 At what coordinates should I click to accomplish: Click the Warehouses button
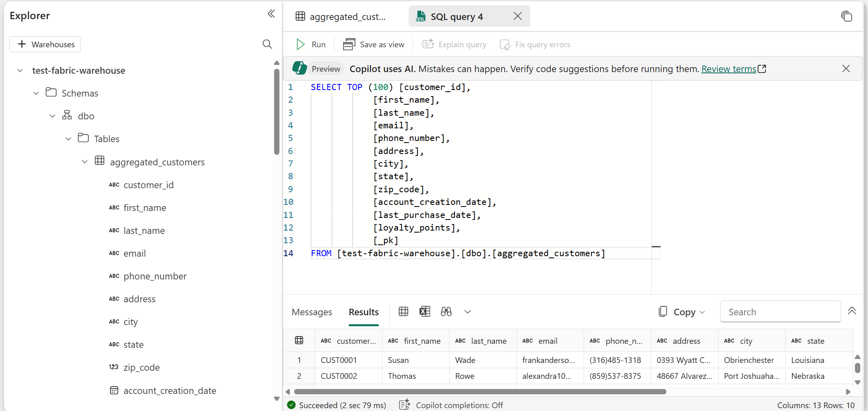coord(45,44)
